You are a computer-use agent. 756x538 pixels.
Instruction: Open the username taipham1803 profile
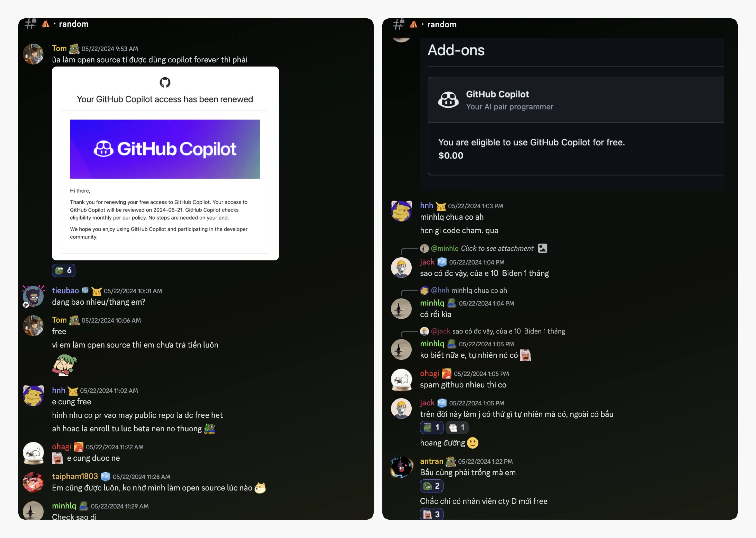[x=75, y=476]
